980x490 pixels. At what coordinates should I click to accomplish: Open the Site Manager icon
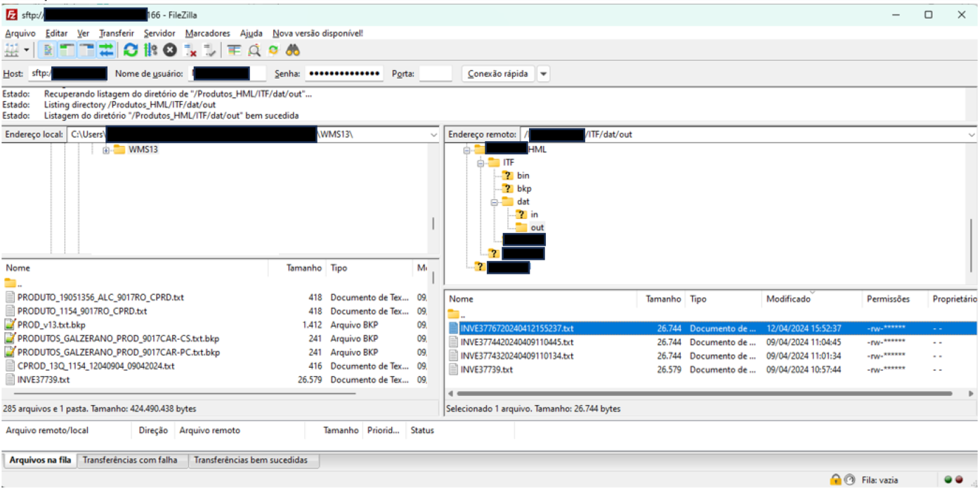(x=11, y=51)
